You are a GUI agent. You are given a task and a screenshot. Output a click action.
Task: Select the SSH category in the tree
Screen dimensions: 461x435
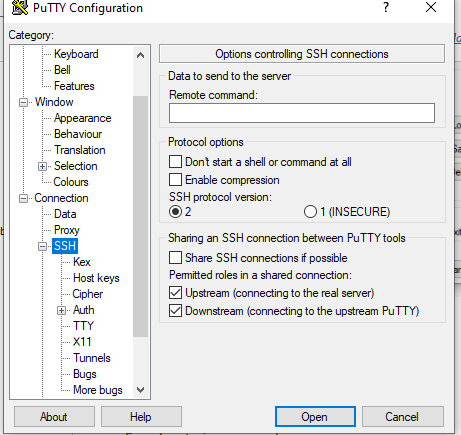coord(65,246)
